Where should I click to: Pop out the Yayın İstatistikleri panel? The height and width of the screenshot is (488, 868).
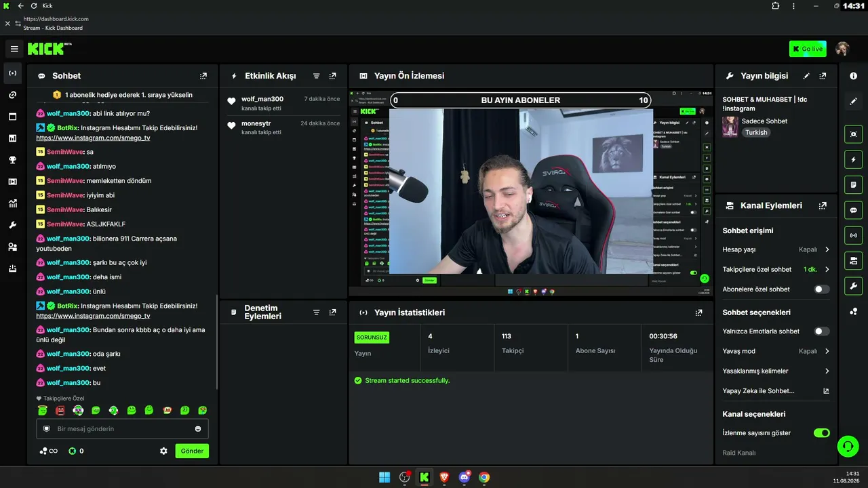coord(698,312)
